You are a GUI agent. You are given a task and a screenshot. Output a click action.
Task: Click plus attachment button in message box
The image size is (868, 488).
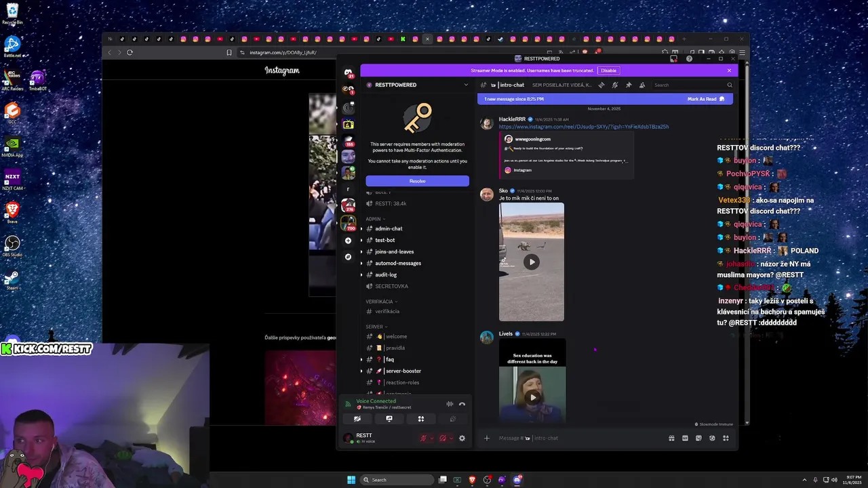coord(486,438)
